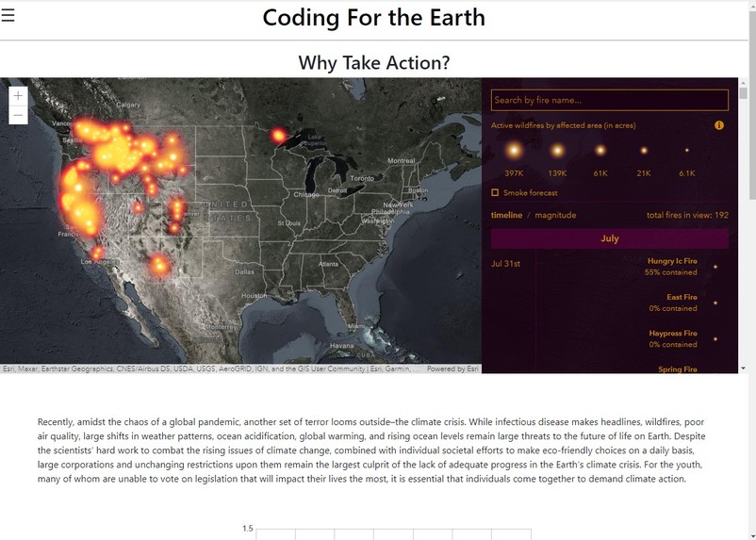Open the hamburger menu icon
Viewport: 756px width, 540px height.
tap(8, 15)
